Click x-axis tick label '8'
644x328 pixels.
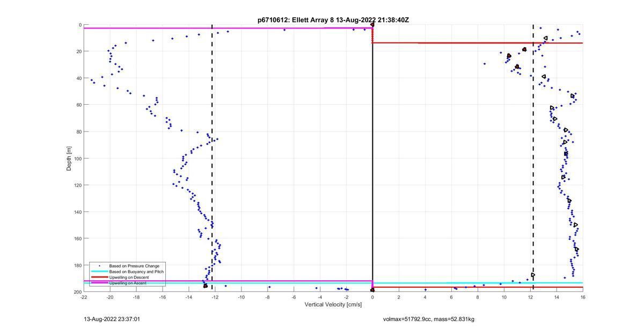pos(478,297)
